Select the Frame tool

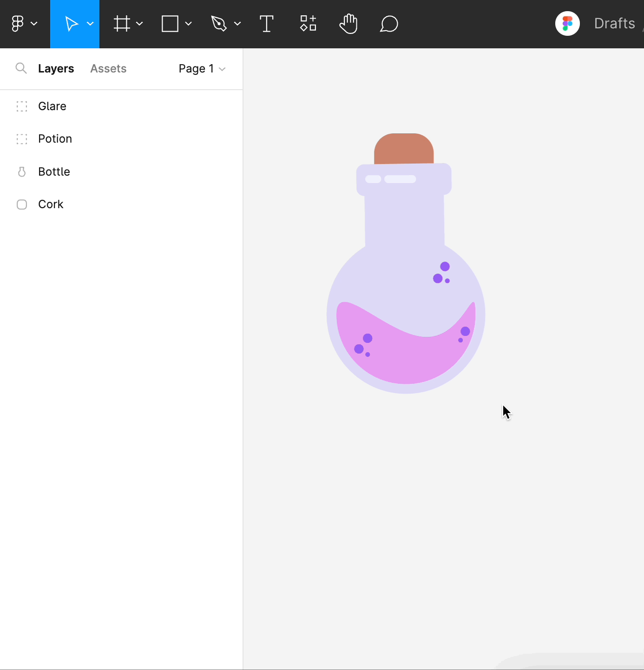pos(122,24)
